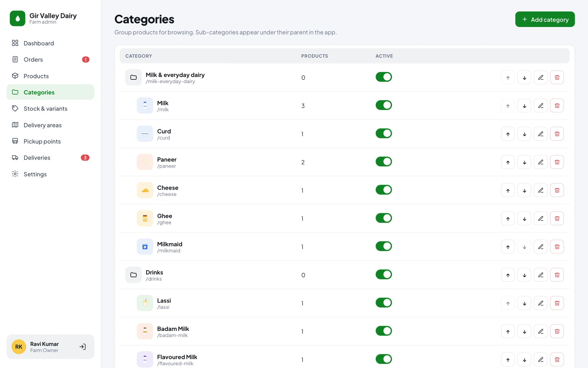Image resolution: width=588 pixels, height=368 pixels.
Task: Move Lassi category down
Action: [524, 303]
